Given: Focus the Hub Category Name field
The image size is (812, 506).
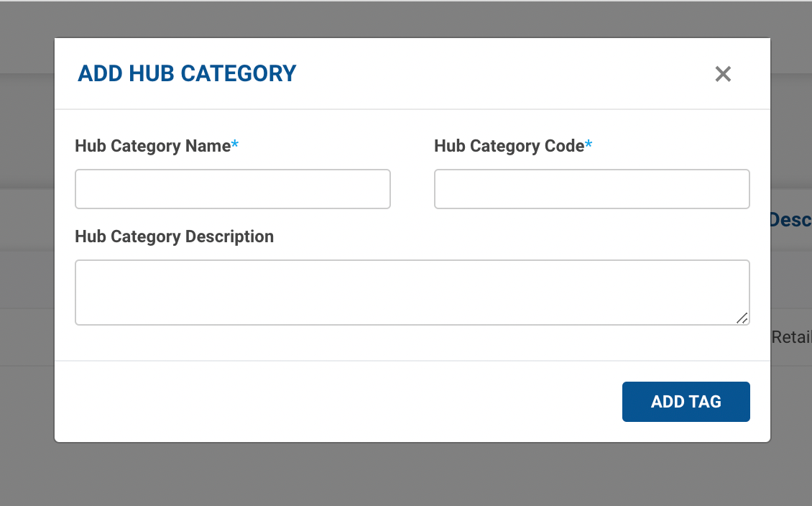Looking at the screenshot, I should tap(233, 189).
